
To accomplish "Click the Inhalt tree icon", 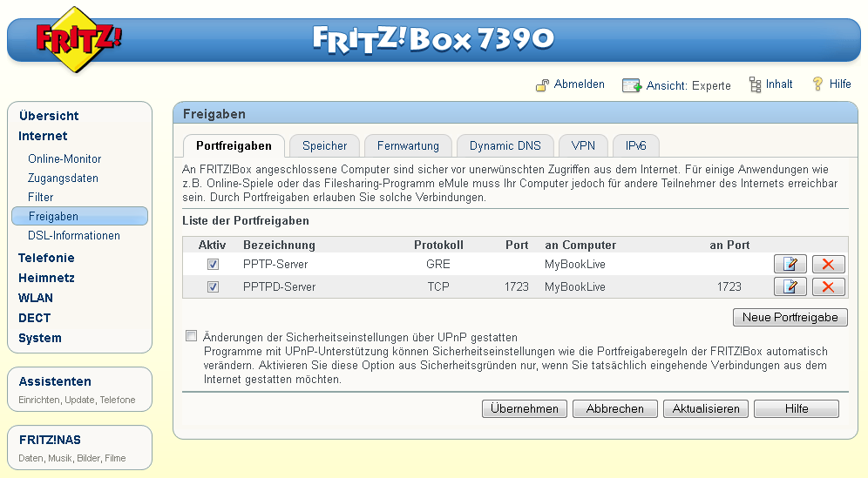I will [x=755, y=84].
